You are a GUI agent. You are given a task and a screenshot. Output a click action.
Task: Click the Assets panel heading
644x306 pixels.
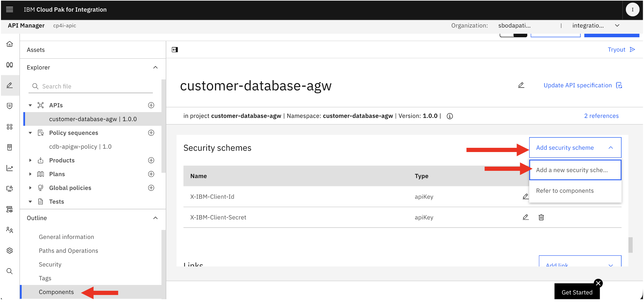pos(36,50)
